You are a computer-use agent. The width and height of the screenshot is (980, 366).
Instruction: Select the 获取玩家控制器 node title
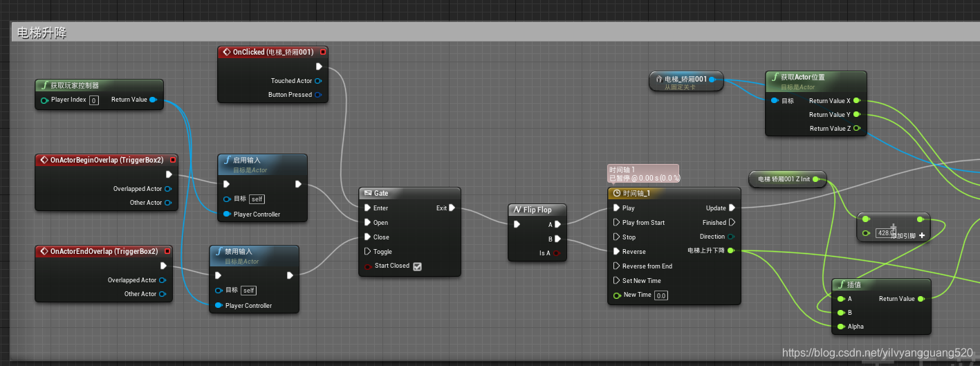[x=75, y=86]
